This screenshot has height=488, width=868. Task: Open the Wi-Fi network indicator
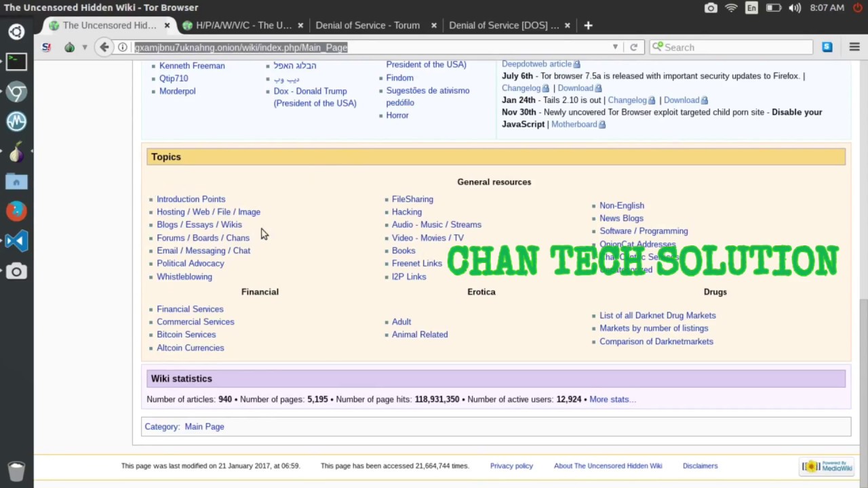pos(731,8)
